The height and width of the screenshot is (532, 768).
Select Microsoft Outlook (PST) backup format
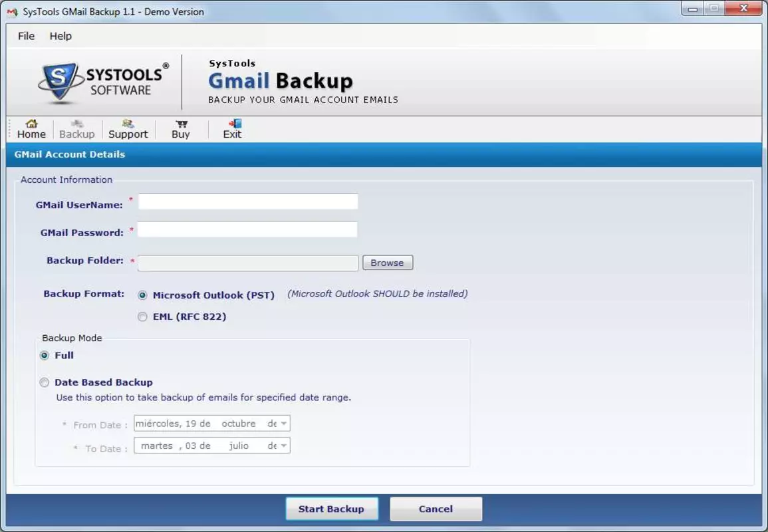(142, 295)
